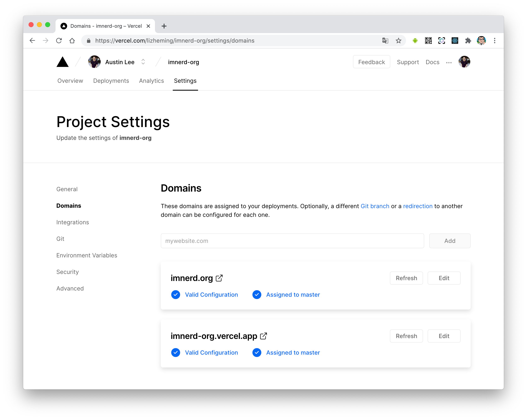
Task: Click Edit button for imnerd-org.vercel.app
Action: coord(444,336)
